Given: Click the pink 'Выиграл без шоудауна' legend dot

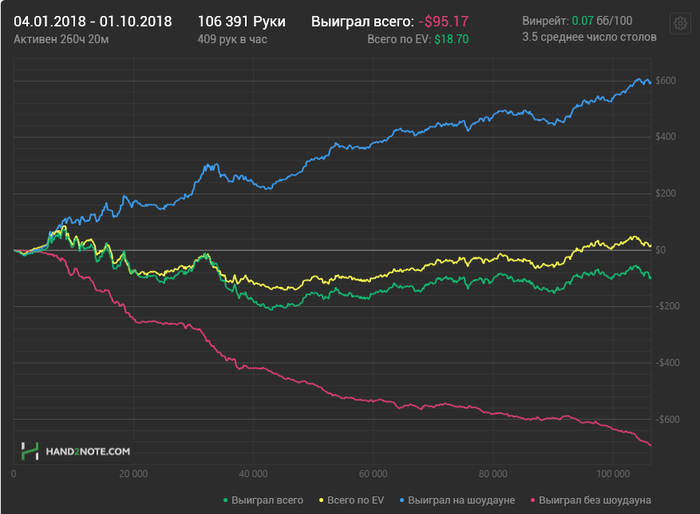Looking at the screenshot, I should click(x=533, y=500).
